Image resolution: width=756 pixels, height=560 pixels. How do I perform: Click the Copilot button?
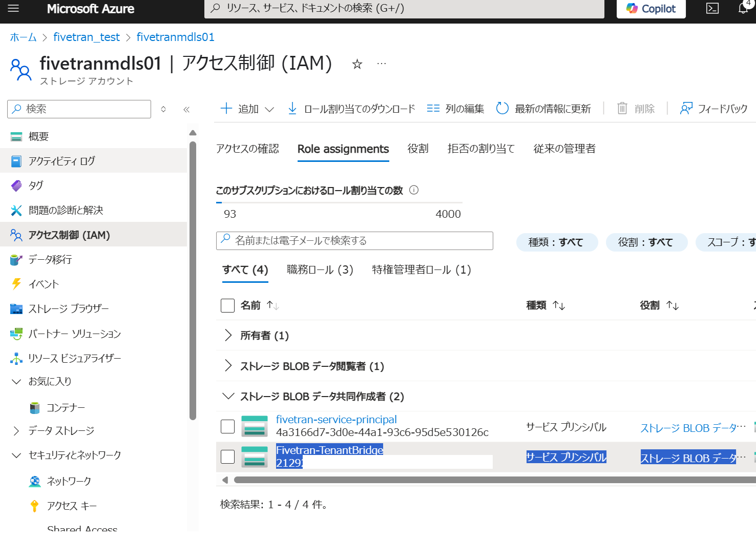pos(651,9)
